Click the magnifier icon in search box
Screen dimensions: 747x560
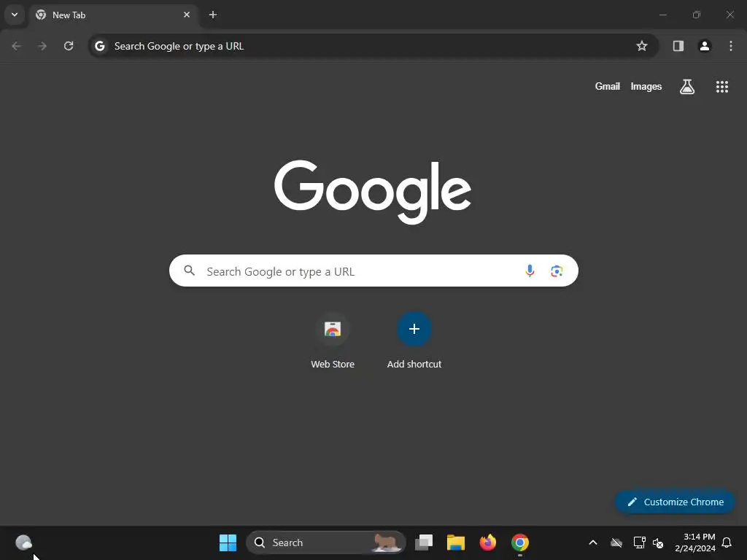190,271
